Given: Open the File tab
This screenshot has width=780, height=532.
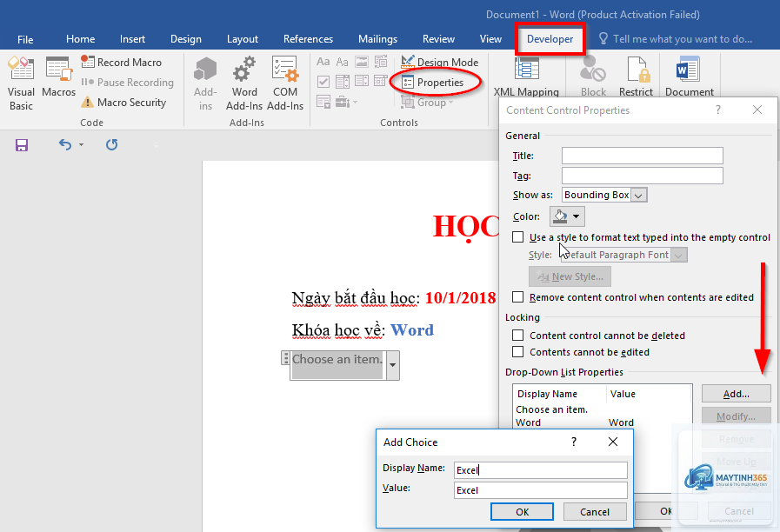Looking at the screenshot, I should point(25,39).
